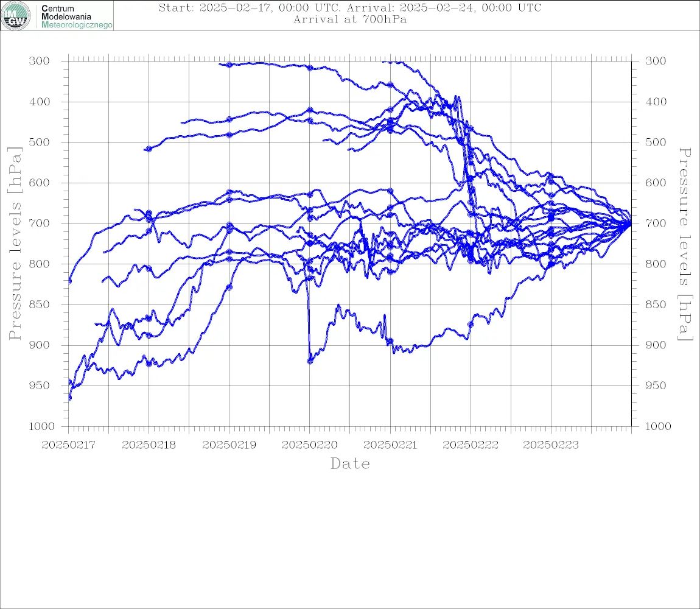Click the left 'Pressure levels [hPa]' axis title
700x609 pixels.
[15, 244]
